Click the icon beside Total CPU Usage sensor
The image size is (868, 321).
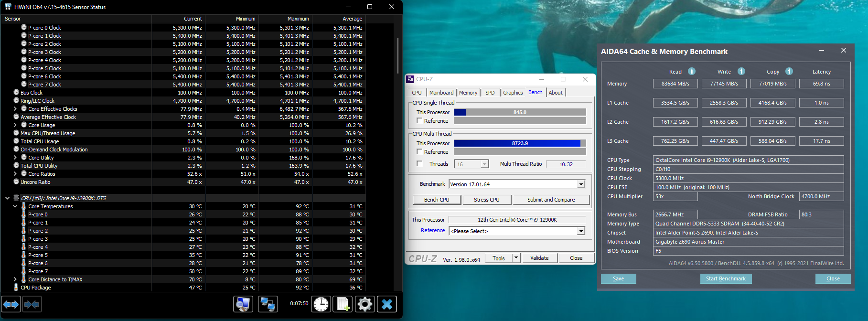coord(16,141)
